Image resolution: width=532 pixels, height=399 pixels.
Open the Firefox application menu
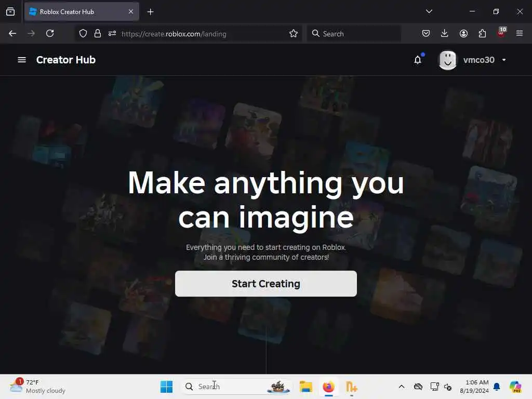coord(520,34)
